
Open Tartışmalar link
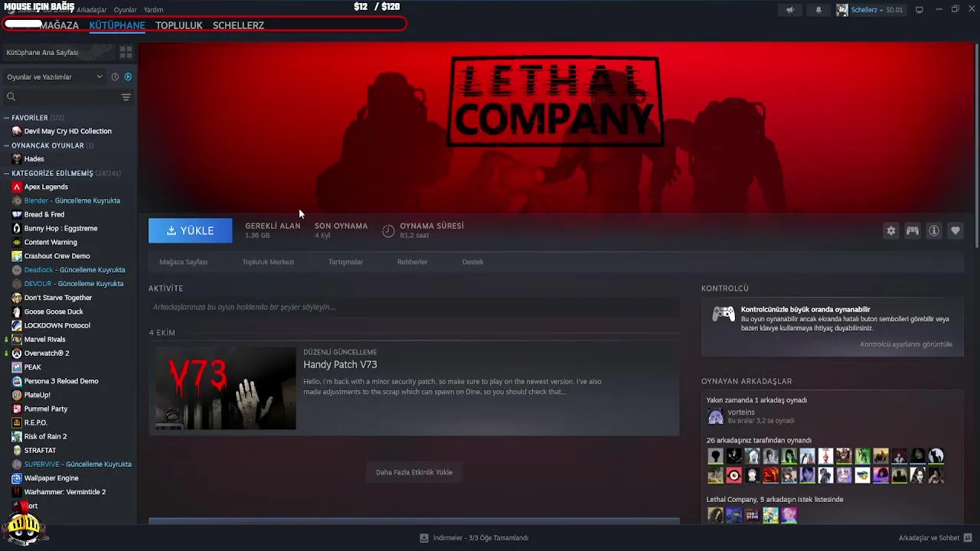[345, 262]
